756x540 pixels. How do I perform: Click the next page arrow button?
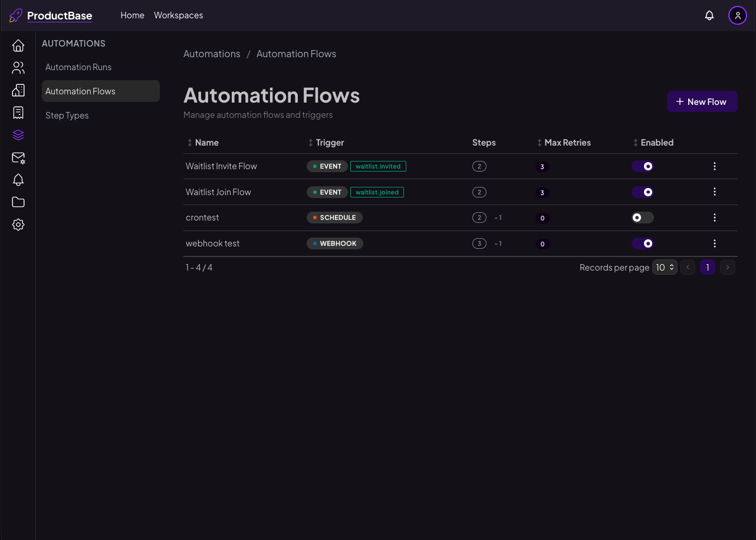pyautogui.click(x=728, y=268)
